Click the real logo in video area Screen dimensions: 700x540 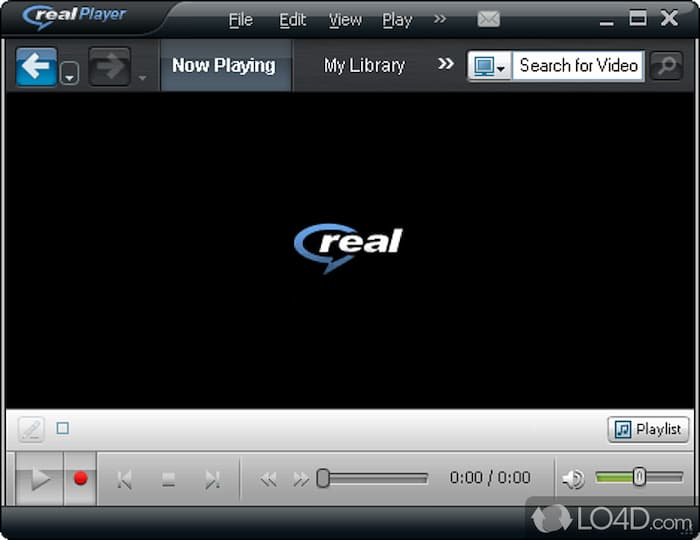(x=348, y=248)
